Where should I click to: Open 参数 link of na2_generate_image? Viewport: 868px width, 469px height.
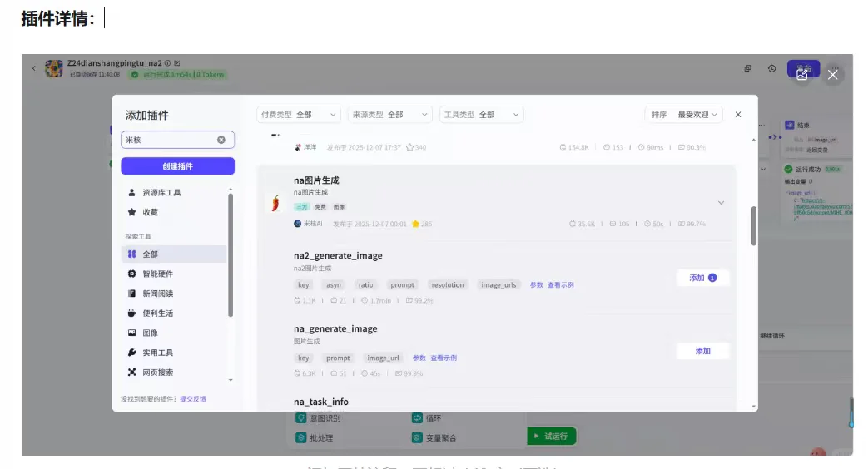(x=536, y=285)
